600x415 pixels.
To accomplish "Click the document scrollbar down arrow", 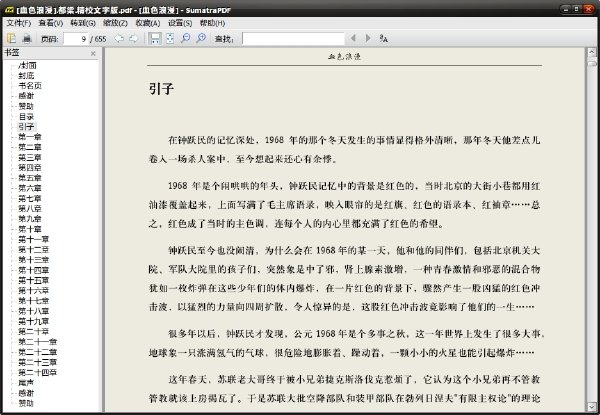I will coord(592,406).
